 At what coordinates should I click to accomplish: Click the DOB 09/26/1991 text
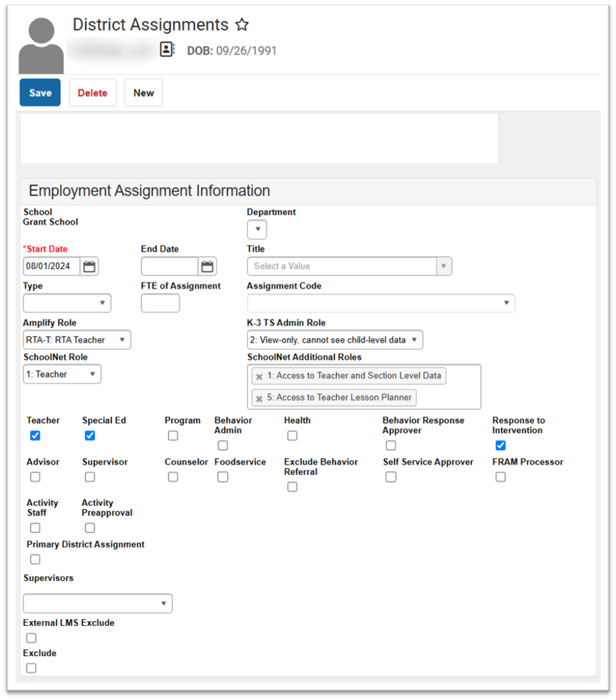pos(232,51)
